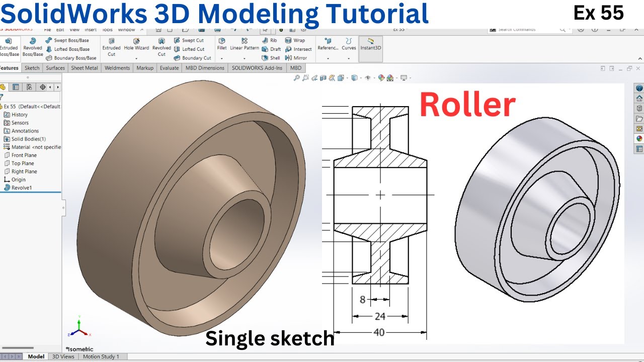Switch to the MBD Dimensions tab
Screen dimensions: 644x362
coord(205,68)
